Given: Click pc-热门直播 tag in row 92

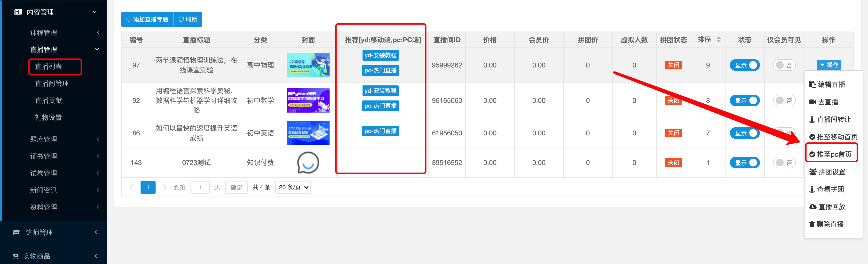Looking at the screenshot, I should click(380, 106).
